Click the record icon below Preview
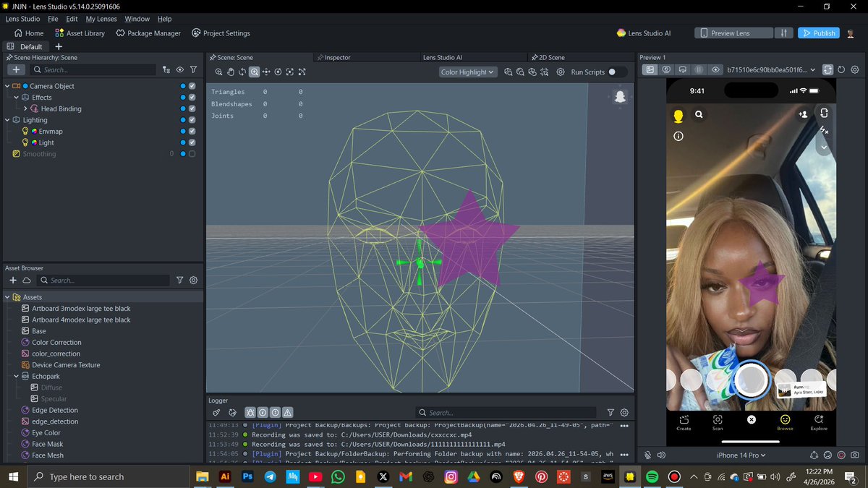868x488 pixels. tap(841, 455)
